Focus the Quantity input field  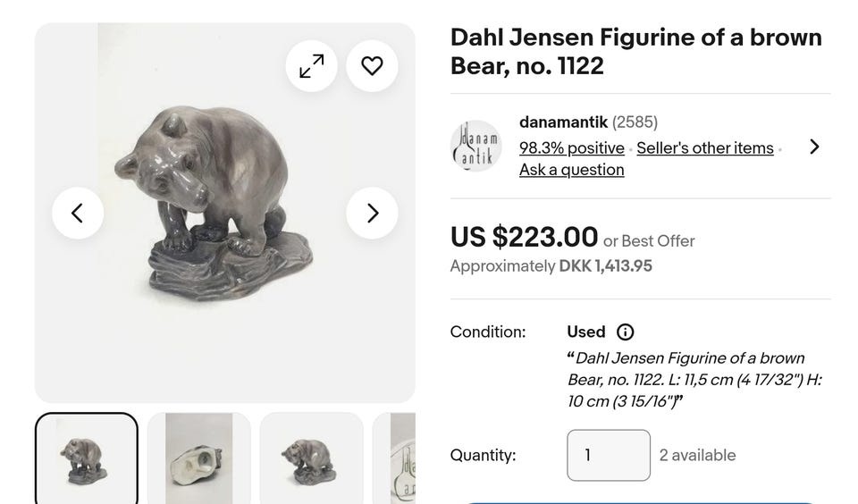click(609, 456)
